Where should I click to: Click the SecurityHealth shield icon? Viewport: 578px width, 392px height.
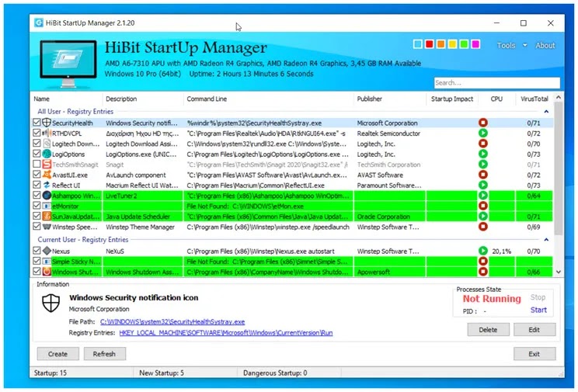tap(47, 123)
